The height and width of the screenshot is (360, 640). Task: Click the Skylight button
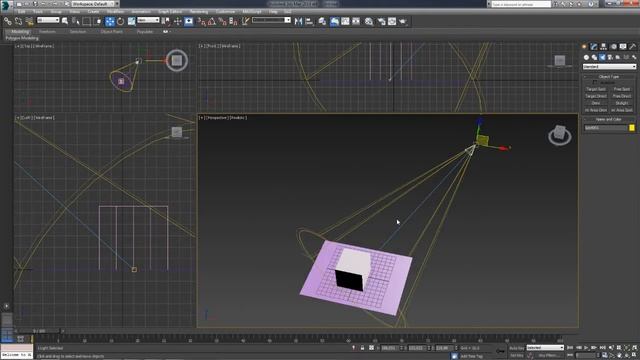point(622,103)
